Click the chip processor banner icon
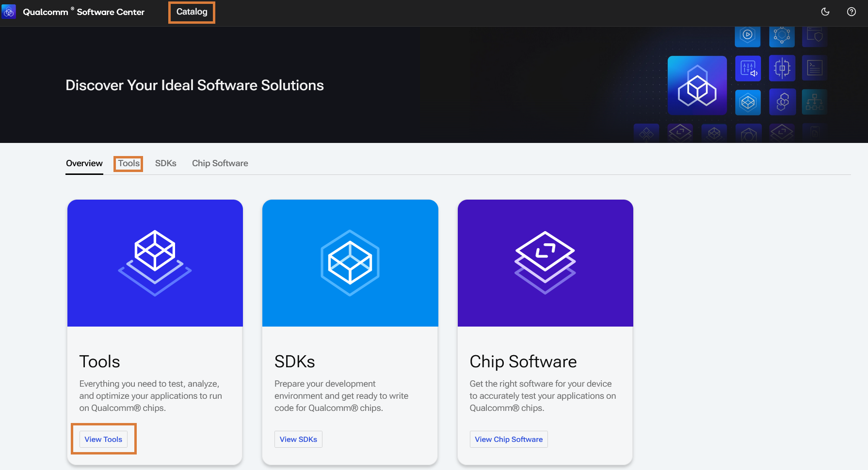868x470 pixels. pos(782,68)
